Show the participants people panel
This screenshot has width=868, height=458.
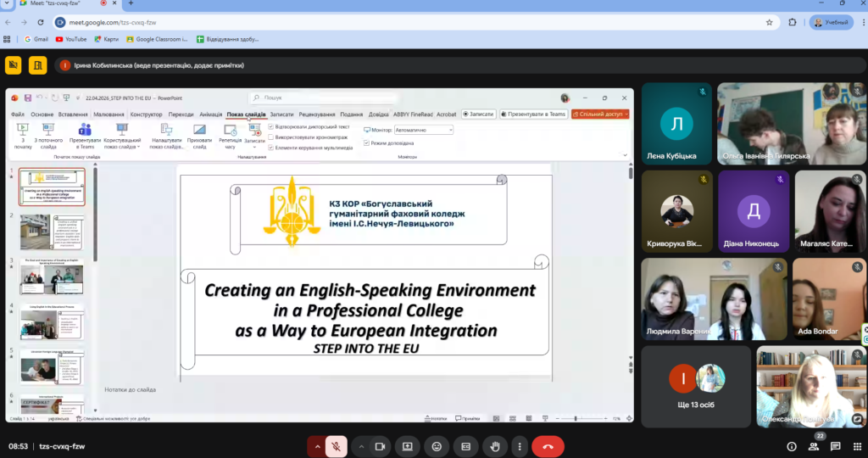coord(813,446)
